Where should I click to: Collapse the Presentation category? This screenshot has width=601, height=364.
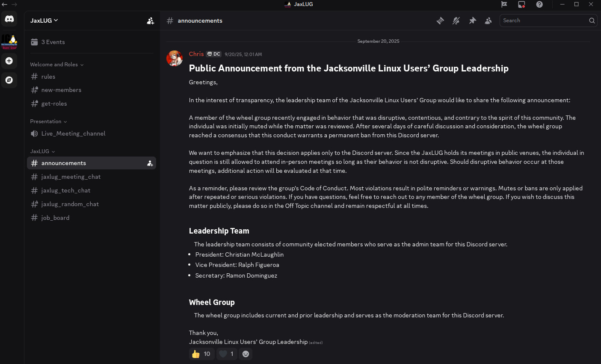[48, 121]
